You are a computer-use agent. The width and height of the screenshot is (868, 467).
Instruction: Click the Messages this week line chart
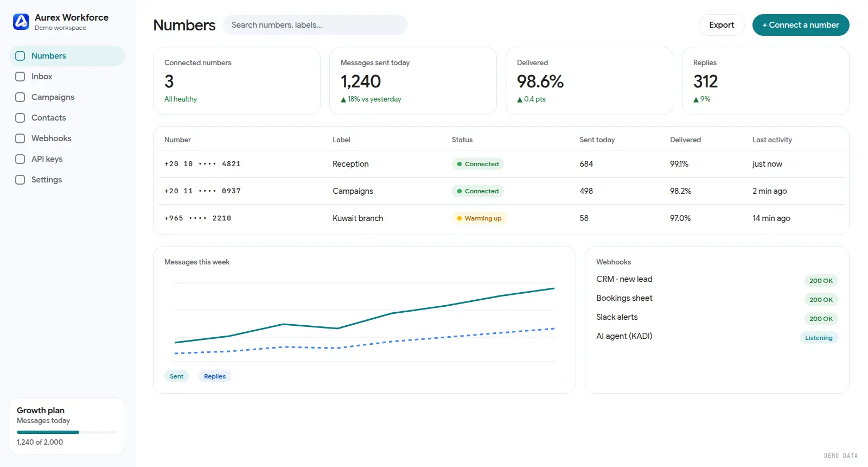tap(365, 321)
